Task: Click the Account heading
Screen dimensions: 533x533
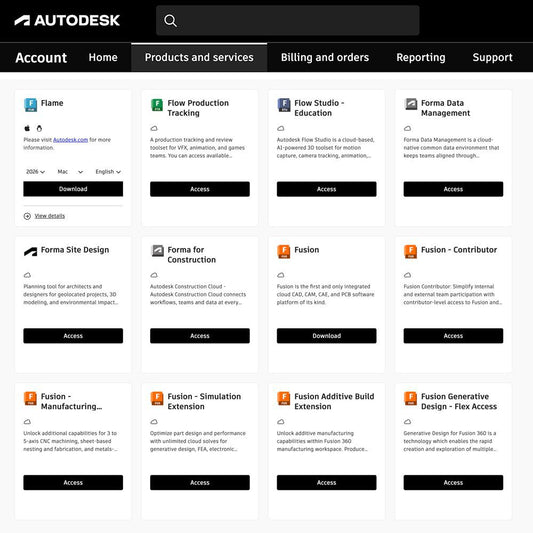Action: tap(41, 58)
